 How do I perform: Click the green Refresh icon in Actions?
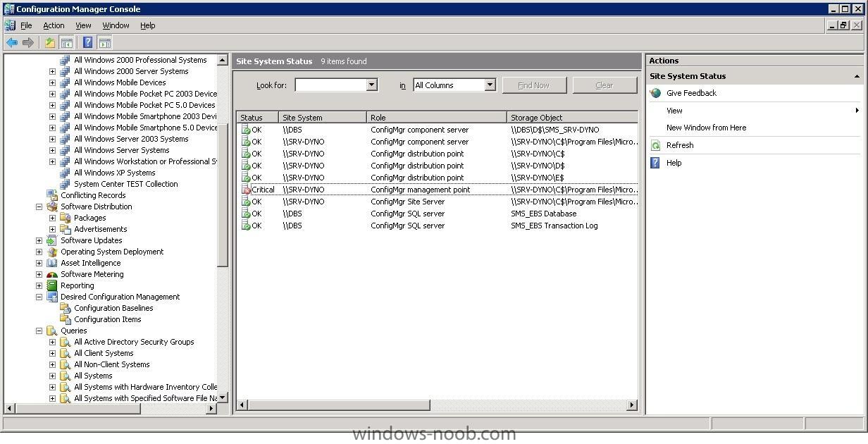656,145
